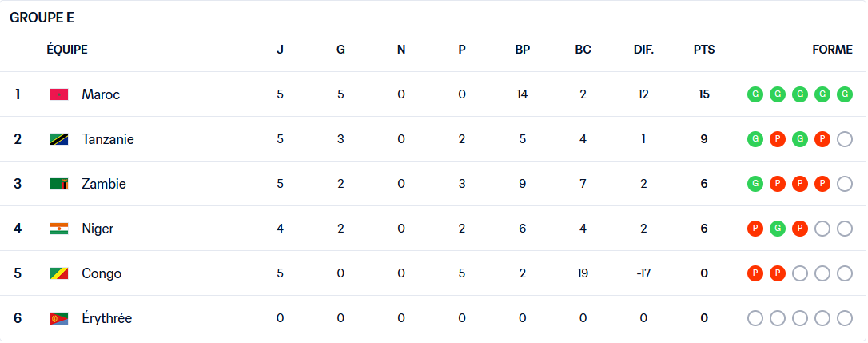Select the FORME column header
The height and width of the screenshot is (343, 868).
pyautogui.click(x=833, y=50)
